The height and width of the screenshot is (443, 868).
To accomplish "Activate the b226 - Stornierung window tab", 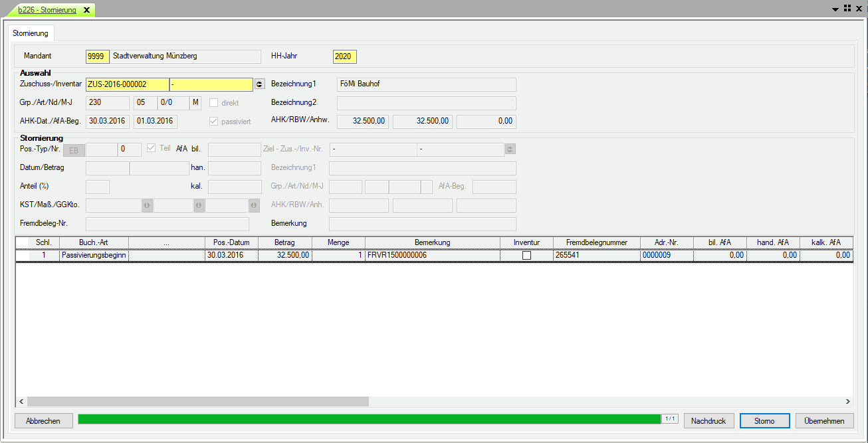I will tap(47, 10).
